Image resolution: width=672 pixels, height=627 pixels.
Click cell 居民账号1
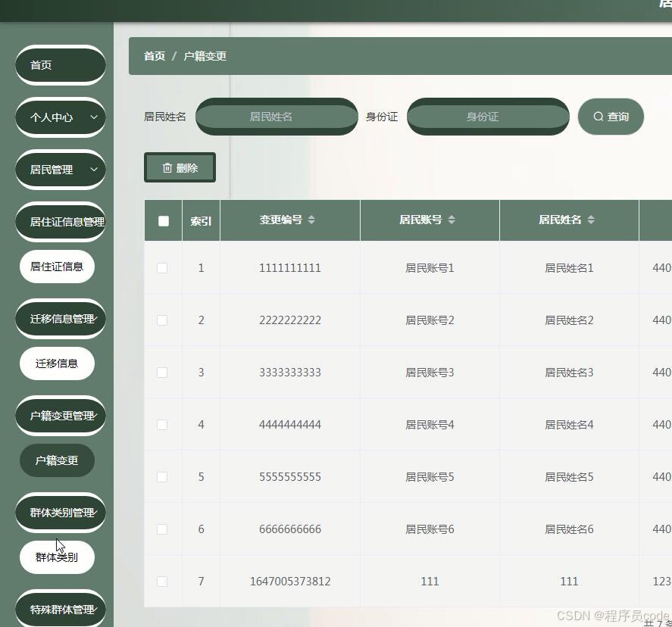click(x=430, y=268)
